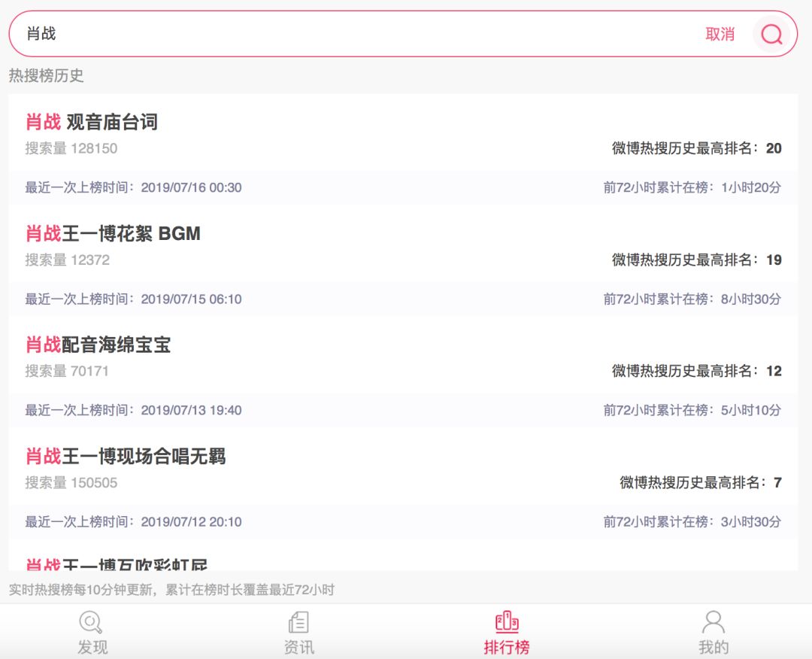The image size is (812, 659).
Task: Click the timestamp 2019/07/16 00:30
Action: [191, 187]
